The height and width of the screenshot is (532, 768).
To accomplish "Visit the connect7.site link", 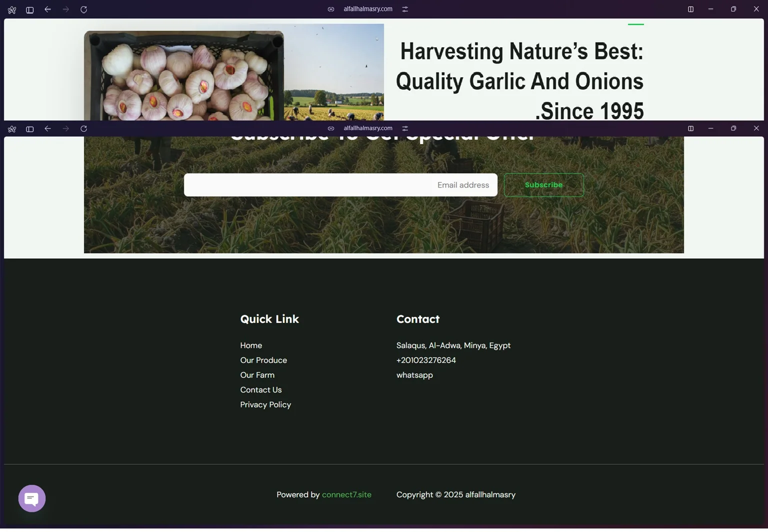I will pyautogui.click(x=346, y=494).
